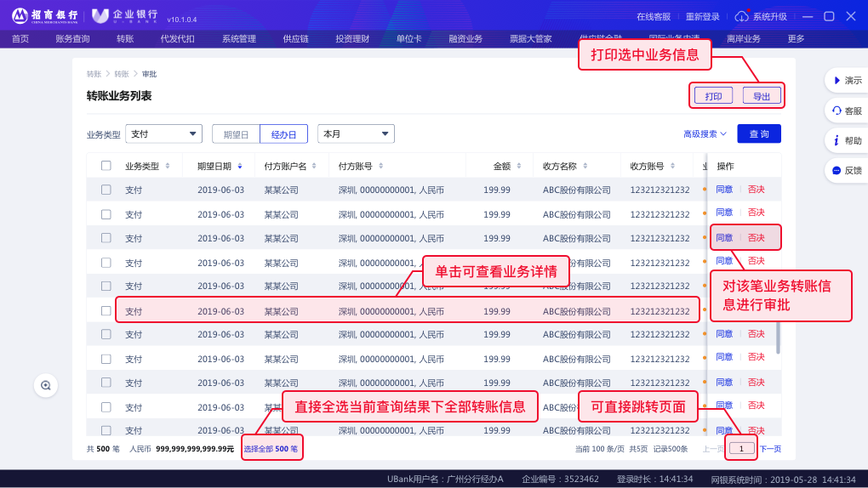Screen dimensions: 868x488
Task: Click the page number input field
Action: 742,448
